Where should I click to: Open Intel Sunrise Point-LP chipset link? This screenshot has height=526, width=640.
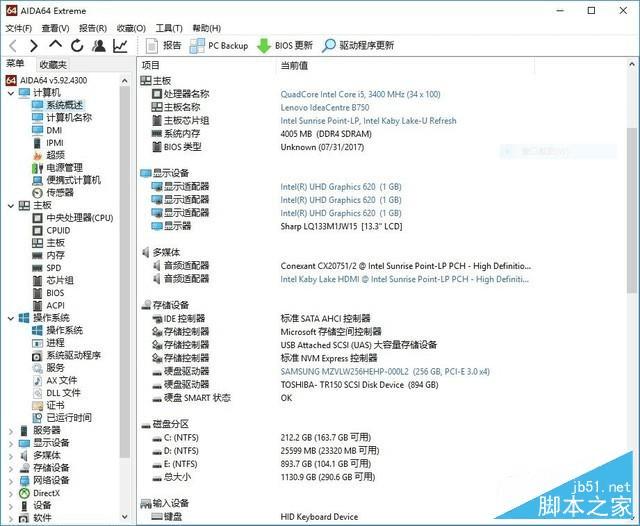(368, 121)
